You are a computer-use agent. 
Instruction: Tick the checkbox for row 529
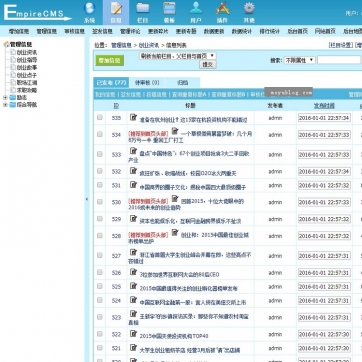point(100,219)
